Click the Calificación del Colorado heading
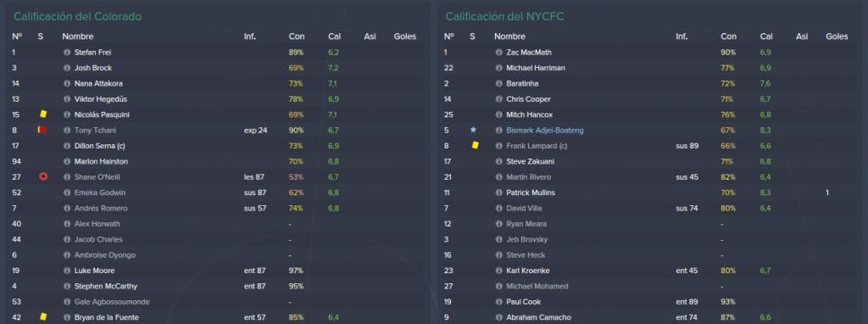The image size is (868, 324). pos(77,17)
